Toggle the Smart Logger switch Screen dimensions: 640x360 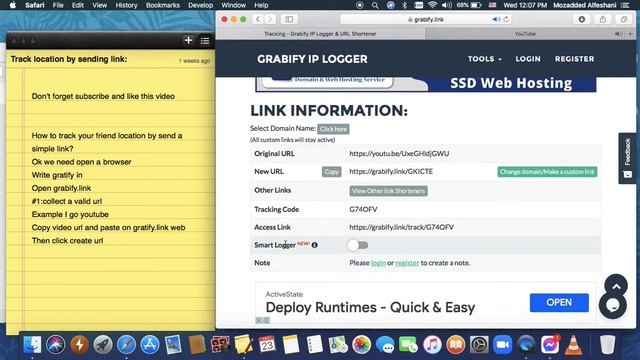[358, 245]
